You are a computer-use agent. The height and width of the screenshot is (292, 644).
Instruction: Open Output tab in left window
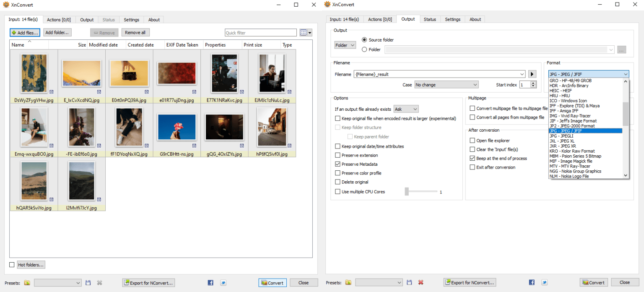click(x=87, y=20)
